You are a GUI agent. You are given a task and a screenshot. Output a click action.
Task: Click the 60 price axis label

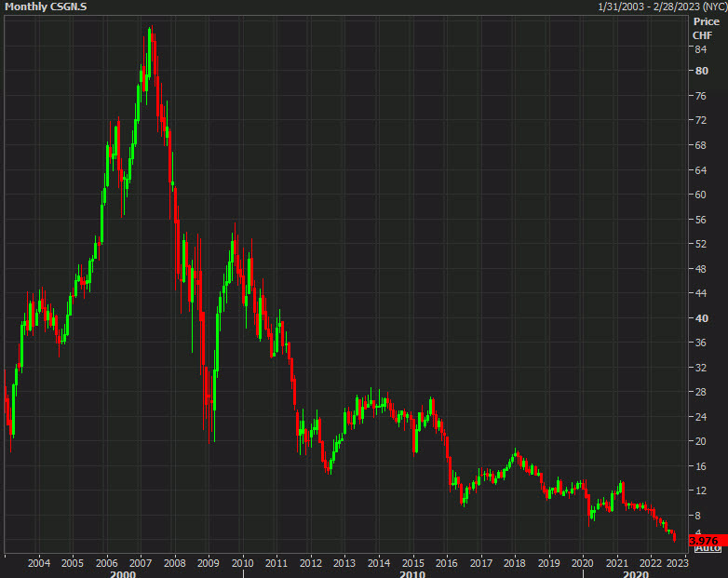pyautogui.click(x=701, y=195)
